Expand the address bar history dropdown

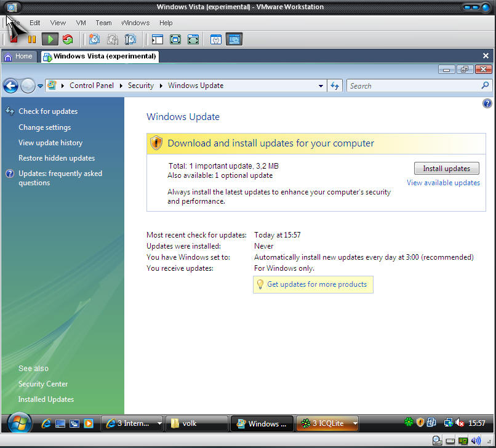321,86
